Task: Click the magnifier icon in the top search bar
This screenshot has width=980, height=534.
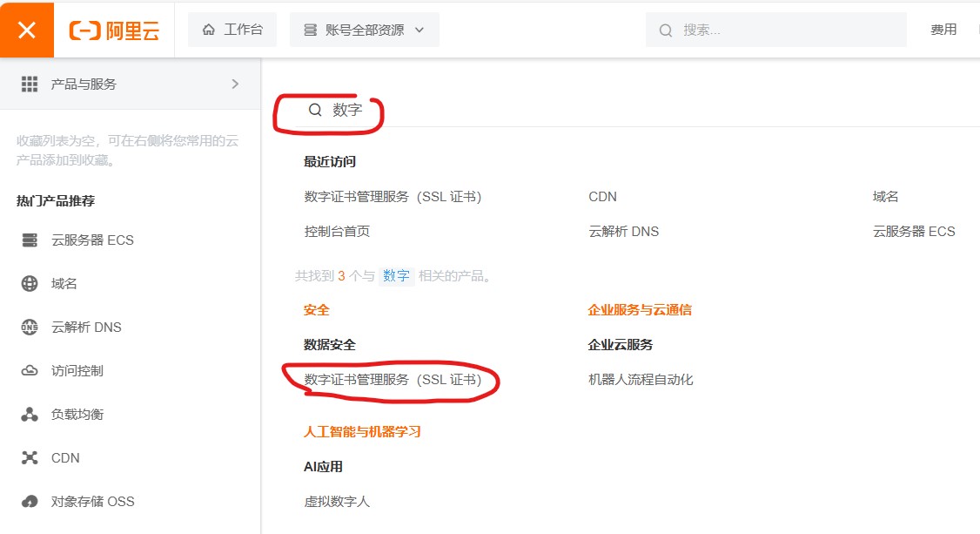Action: pyautogui.click(x=666, y=30)
